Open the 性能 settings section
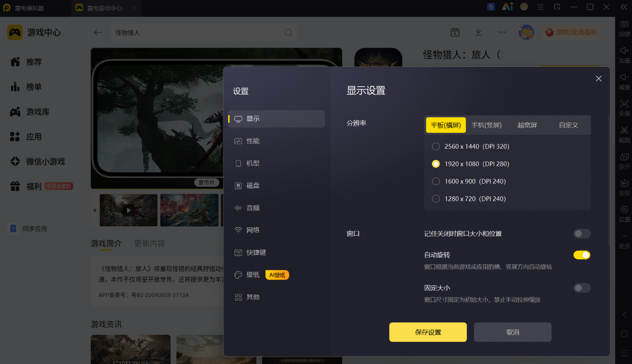This screenshot has height=364, width=632. [277, 141]
